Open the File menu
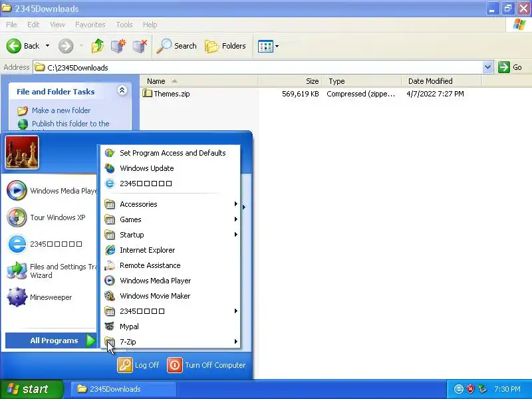 (11, 25)
